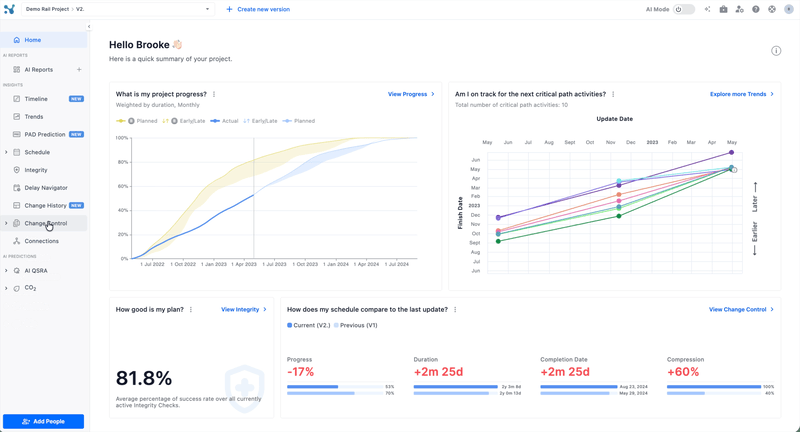Toggle the AI Mode switch
The height and width of the screenshot is (432, 800).
coord(683,9)
